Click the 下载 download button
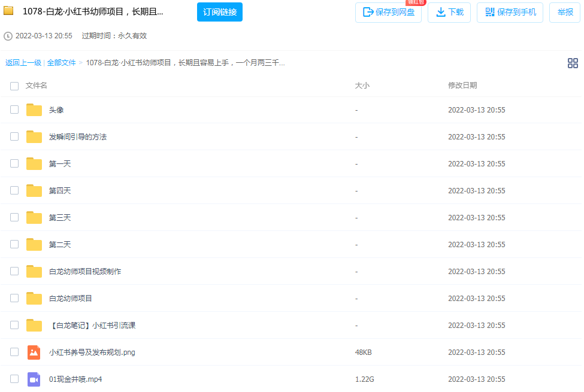 pos(449,13)
